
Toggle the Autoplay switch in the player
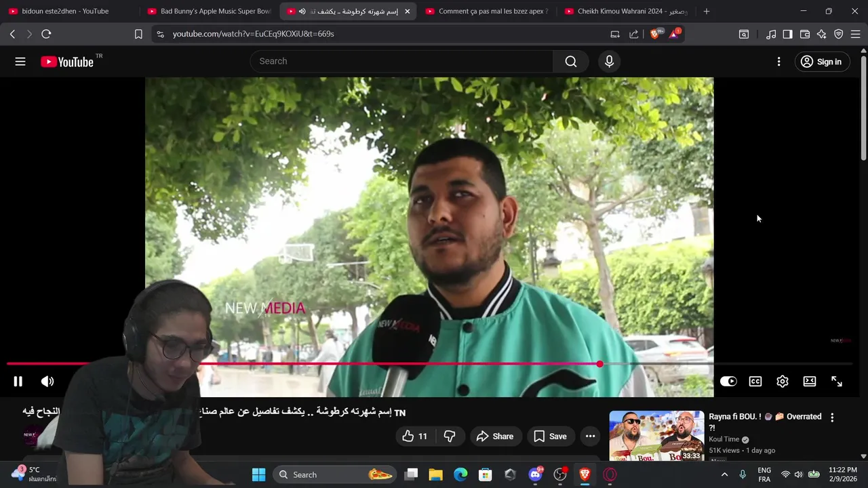pyautogui.click(x=728, y=382)
